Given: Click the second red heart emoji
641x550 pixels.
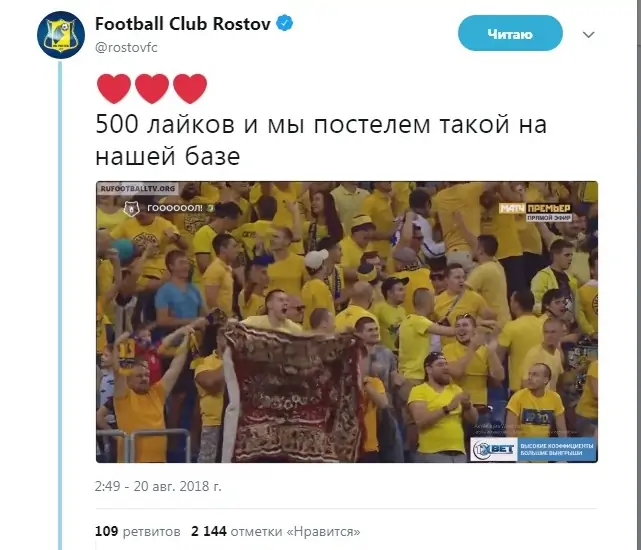Looking at the screenshot, I should pyautogui.click(x=152, y=88).
